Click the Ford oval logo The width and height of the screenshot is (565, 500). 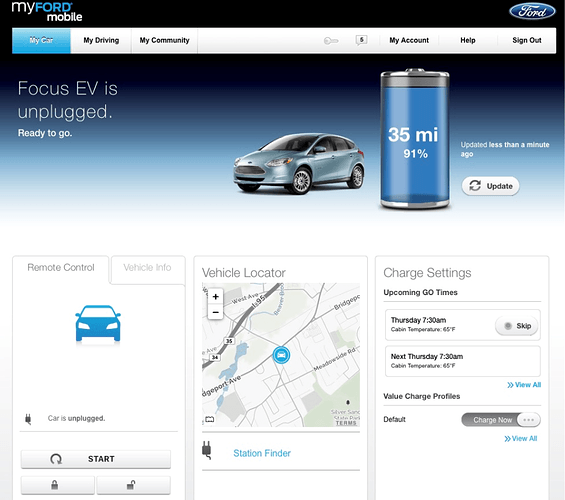click(x=532, y=12)
